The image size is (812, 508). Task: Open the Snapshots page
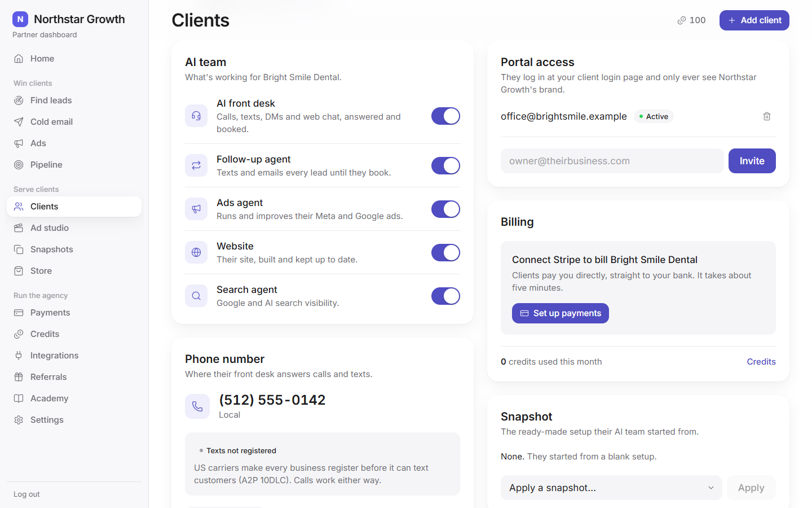tap(74, 249)
